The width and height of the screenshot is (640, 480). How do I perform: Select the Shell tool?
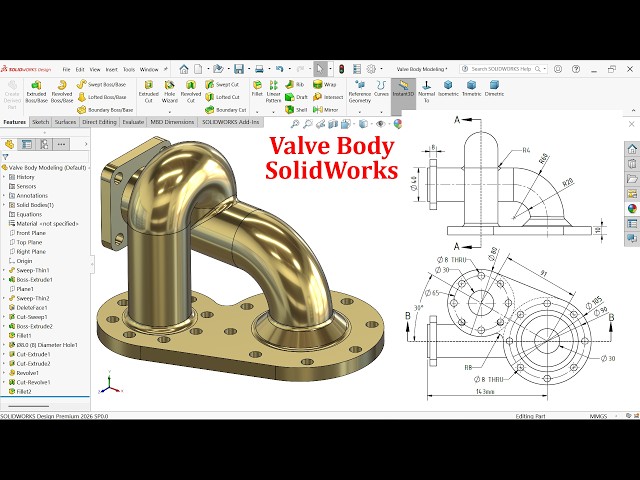pyautogui.click(x=296, y=110)
